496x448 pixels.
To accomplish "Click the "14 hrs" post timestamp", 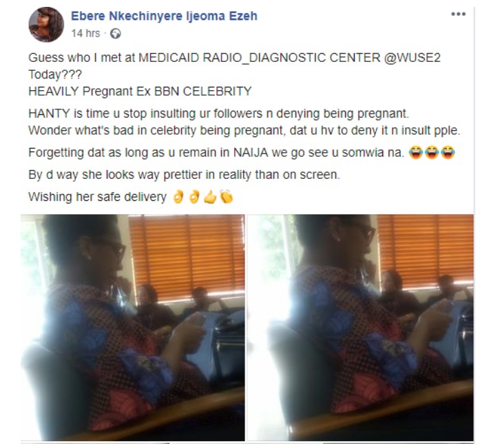I will (86, 33).
